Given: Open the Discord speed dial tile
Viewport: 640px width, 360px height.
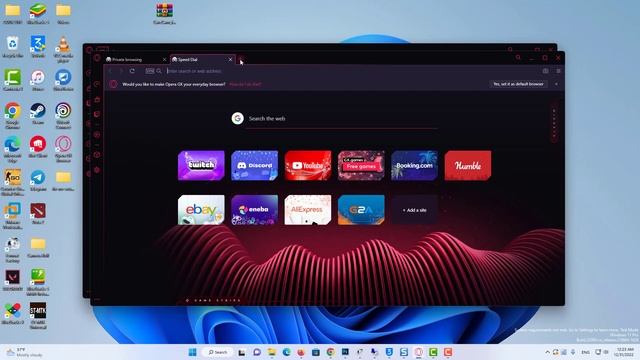Looking at the screenshot, I should pos(254,165).
